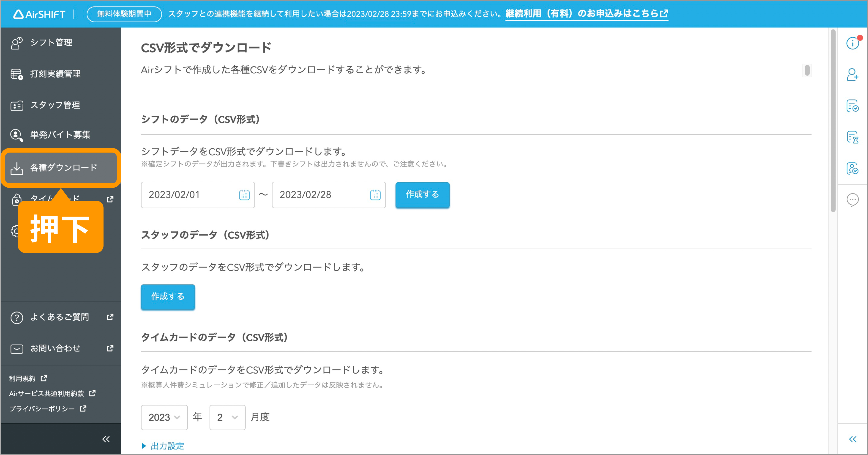Viewport: 868px width, 455px height.
Task: Click 作成する for shift CSV data
Action: pos(422,195)
